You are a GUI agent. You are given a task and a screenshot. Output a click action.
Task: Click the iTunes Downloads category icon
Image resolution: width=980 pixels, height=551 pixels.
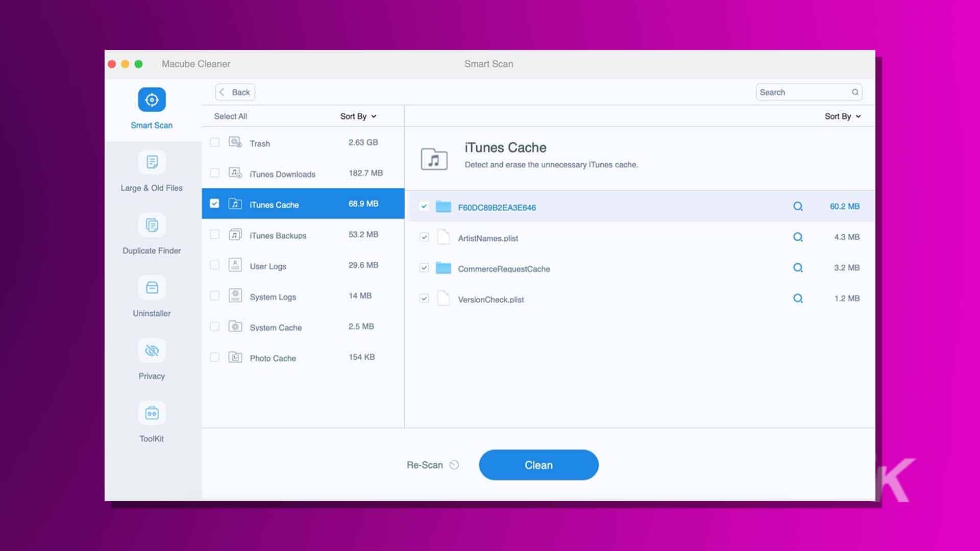pos(235,173)
